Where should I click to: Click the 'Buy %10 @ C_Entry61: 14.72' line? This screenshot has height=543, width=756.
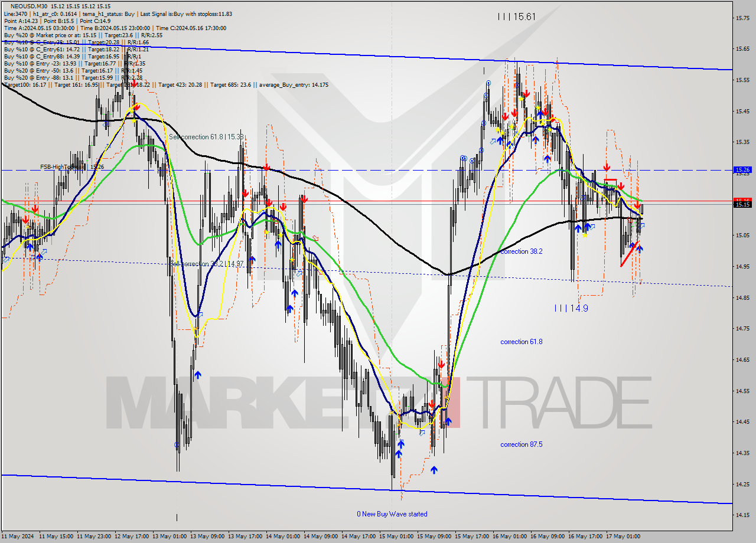point(42,49)
